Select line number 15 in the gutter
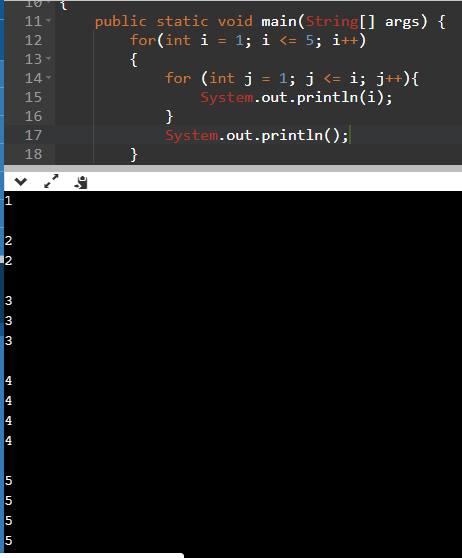 point(33,97)
